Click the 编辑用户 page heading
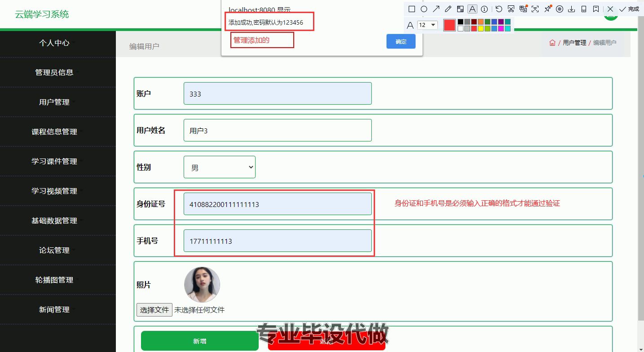Image resolution: width=644 pixels, height=352 pixels. point(144,46)
